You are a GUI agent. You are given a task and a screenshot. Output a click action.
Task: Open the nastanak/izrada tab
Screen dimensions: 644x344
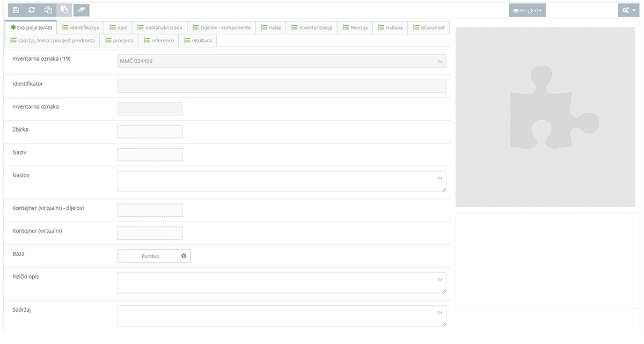(x=159, y=27)
